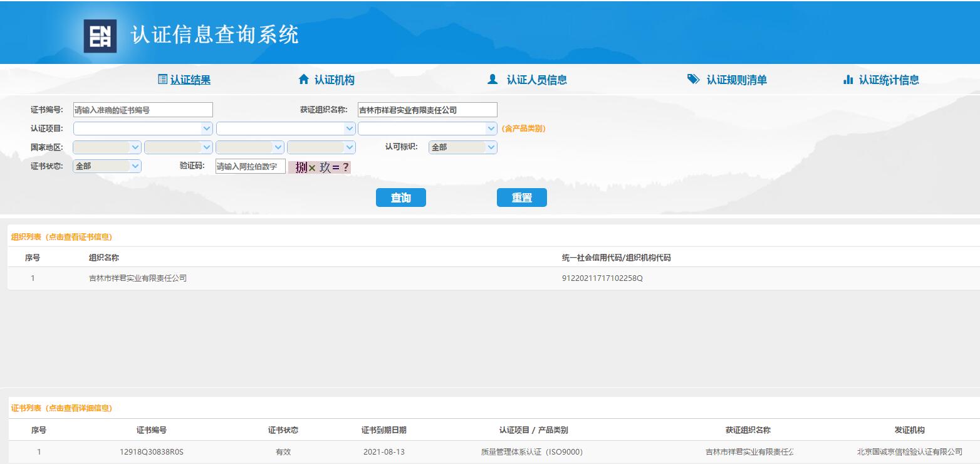The image size is (980, 464).
Task: Open the third 认证项目 product category dropdown
Action: click(427, 129)
